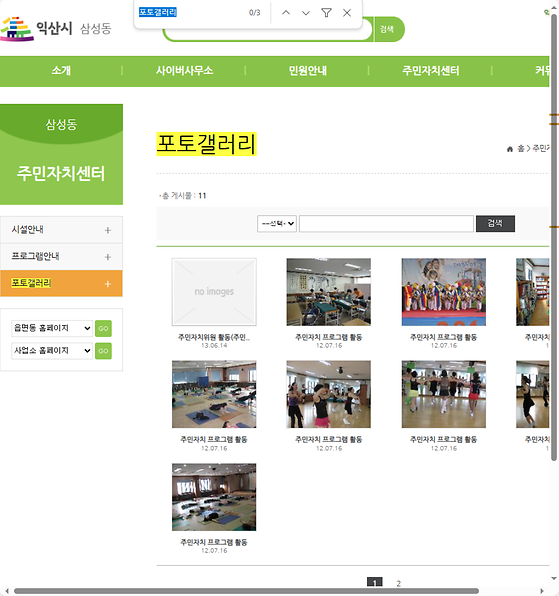Click the 13.06.14 date text
Screen dimensions: 559x596
[214, 346]
